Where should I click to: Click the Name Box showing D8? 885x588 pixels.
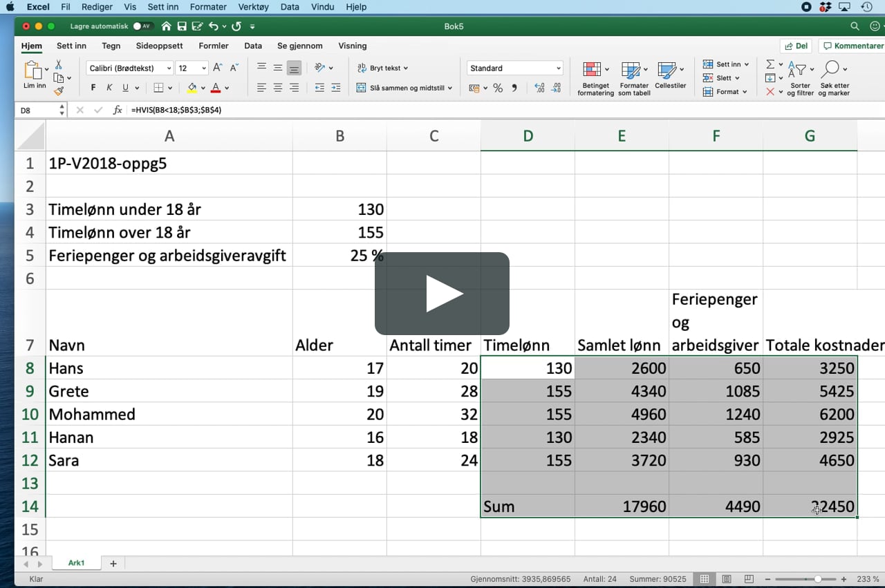pyautogui.click(x=37, y=110)
